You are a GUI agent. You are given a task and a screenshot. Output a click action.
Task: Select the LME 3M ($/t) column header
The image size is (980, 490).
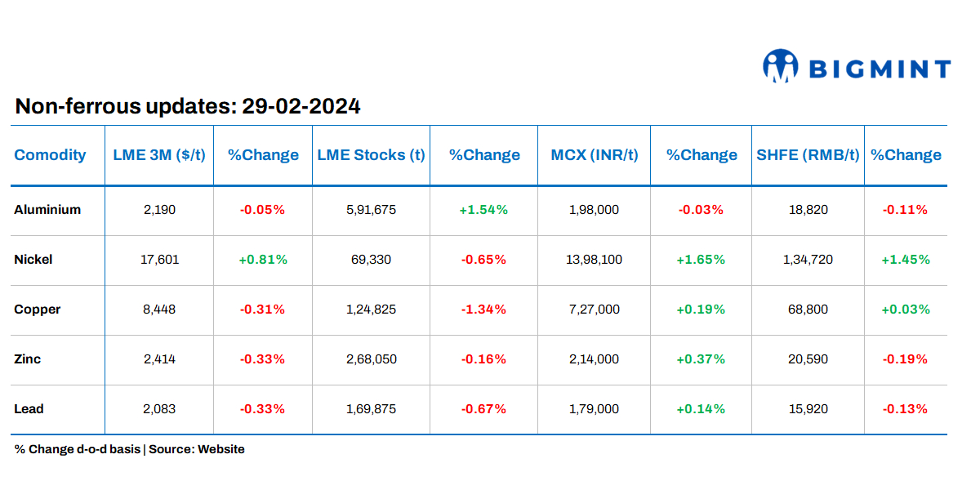click(159, 155)
